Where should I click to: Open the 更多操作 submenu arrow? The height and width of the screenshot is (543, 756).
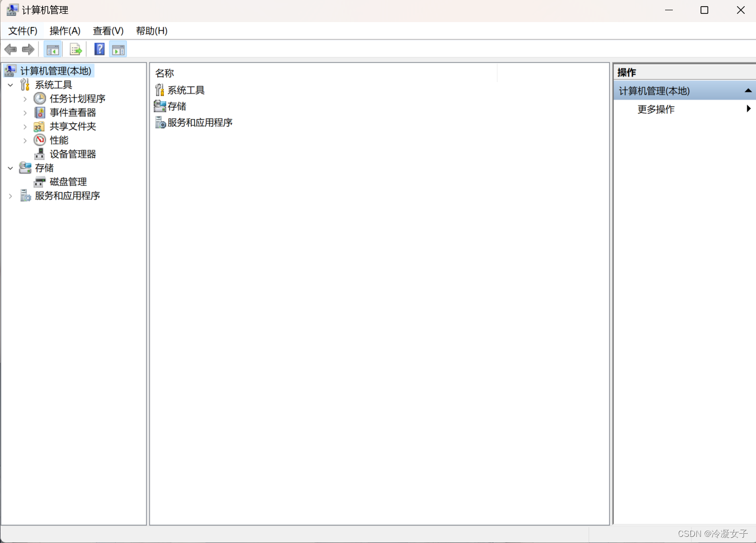[749, 109]
